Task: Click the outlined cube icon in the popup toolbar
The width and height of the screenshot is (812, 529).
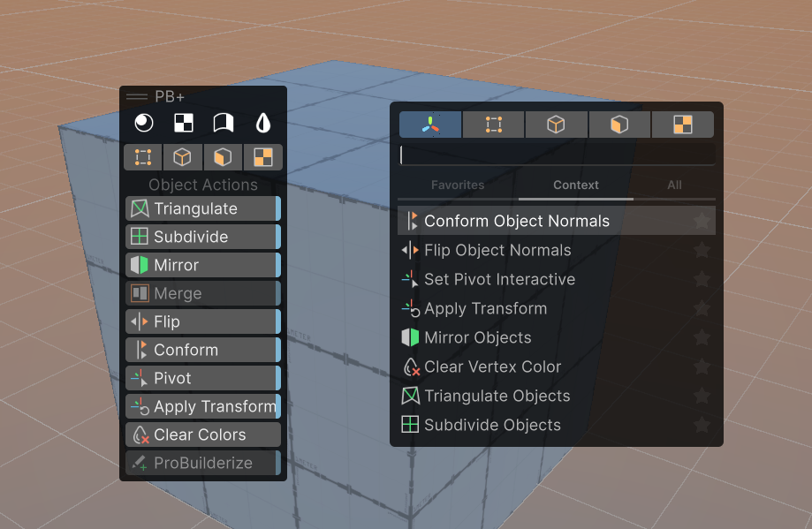Action: coord(556,125)
